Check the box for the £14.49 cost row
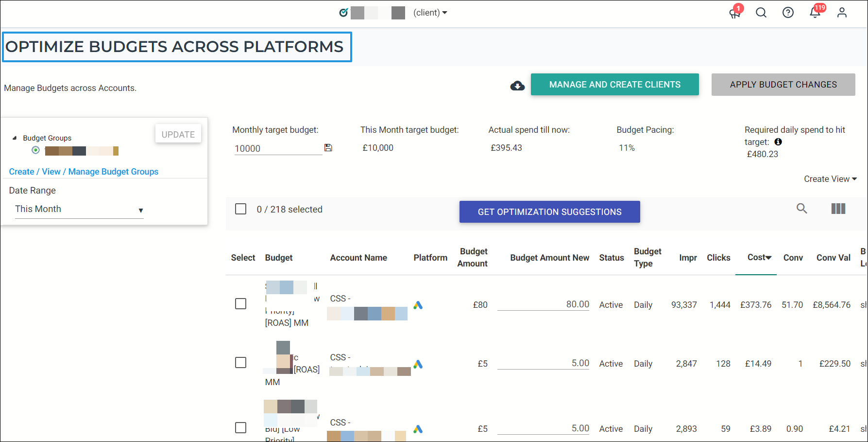This screenshot has width=868, height=442. pyautogui.click(x=240, y=363)
